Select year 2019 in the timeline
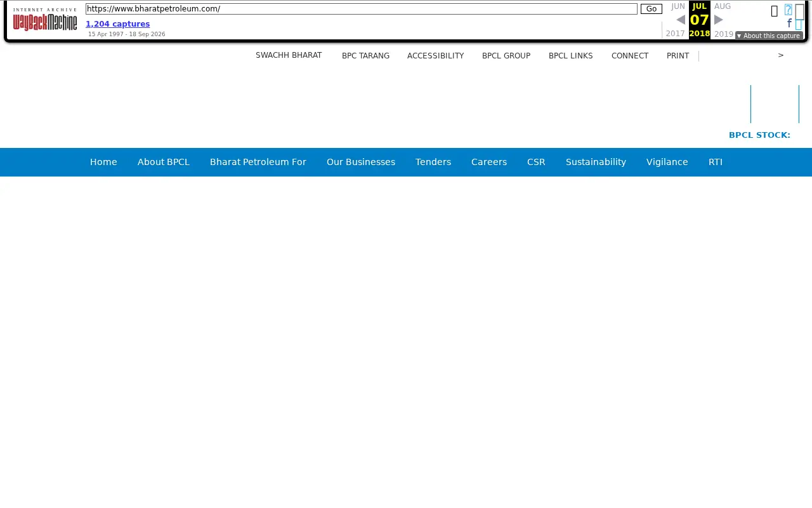812x508 pixels. coord(724,34)
